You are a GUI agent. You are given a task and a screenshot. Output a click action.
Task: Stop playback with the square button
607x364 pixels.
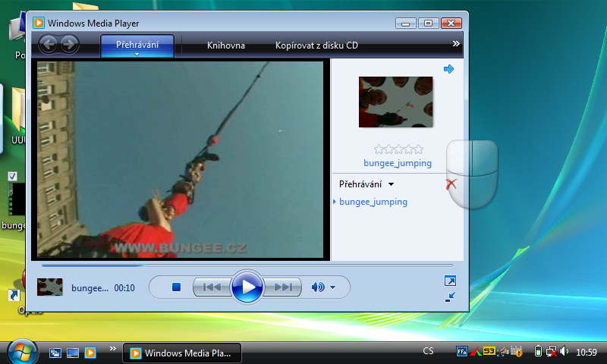[x=176, y=287]
